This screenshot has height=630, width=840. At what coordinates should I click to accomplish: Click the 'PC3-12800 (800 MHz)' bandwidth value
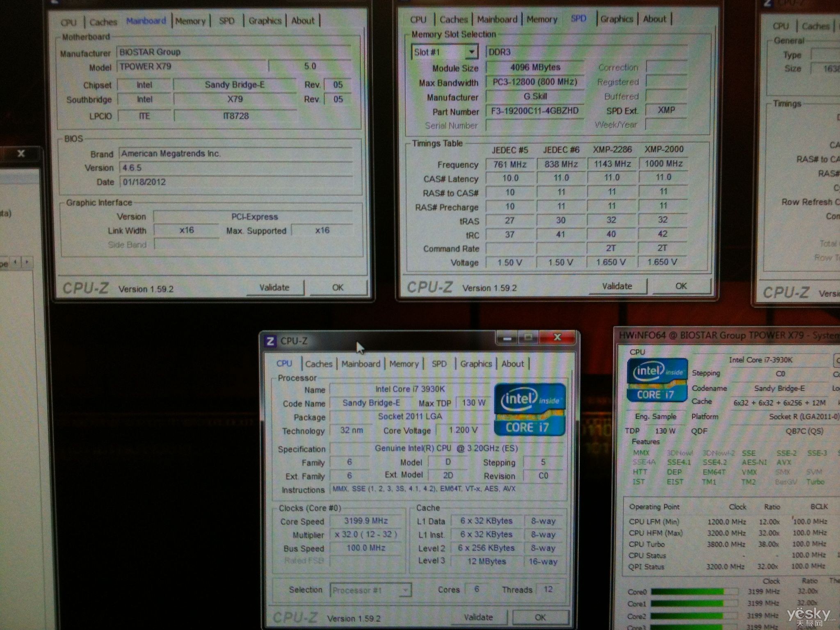tap(535, 82)
